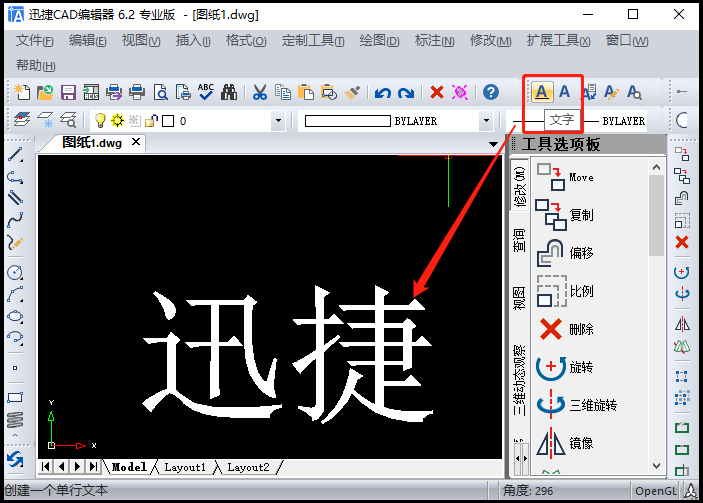
Task: Click Move in tool palette
Action: click(x=565, y=178)
